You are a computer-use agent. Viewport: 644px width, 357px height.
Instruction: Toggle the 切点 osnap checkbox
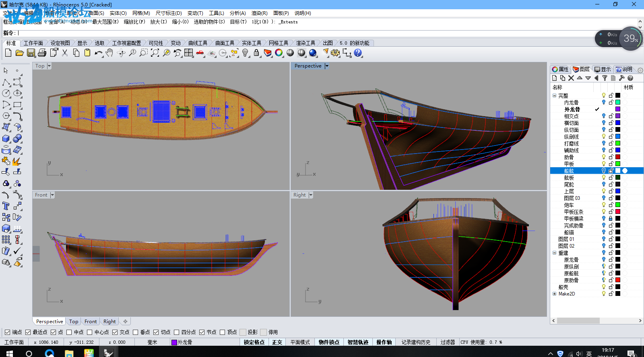tap(156, 332)
